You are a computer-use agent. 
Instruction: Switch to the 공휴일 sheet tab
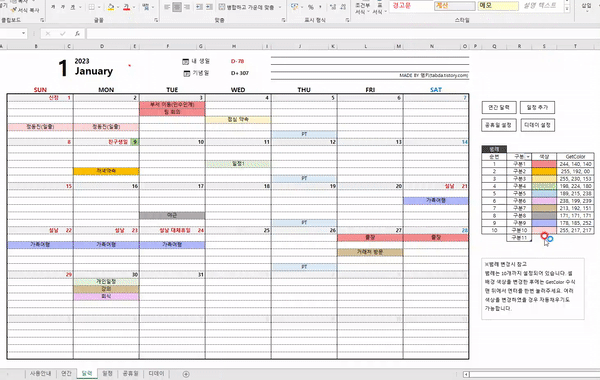click(130, 373)
